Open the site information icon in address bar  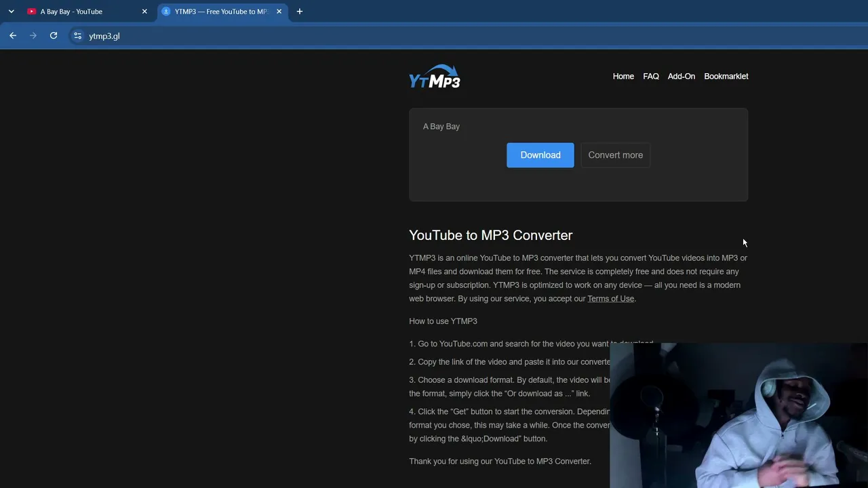pos(77,36)
